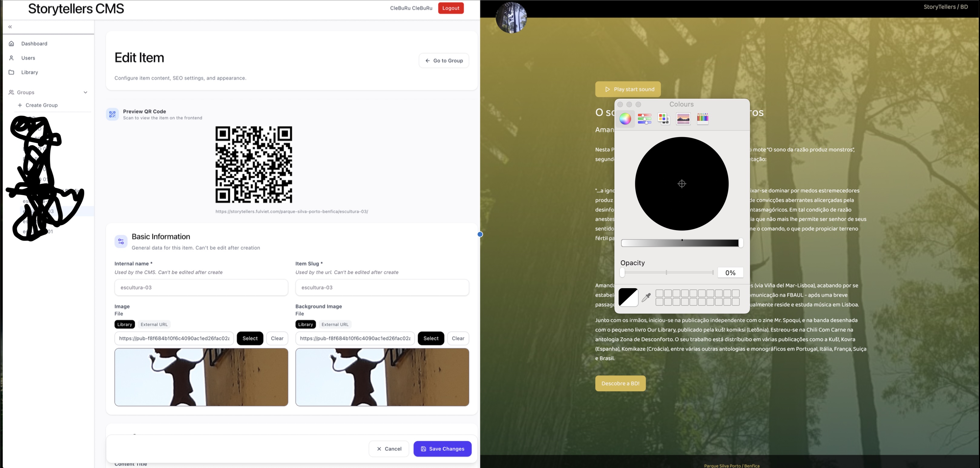Image resolution: width=980 pixels, height=468 pixels.
Task: Select the pencils tab in Colours
Action: tap(703, 119)
